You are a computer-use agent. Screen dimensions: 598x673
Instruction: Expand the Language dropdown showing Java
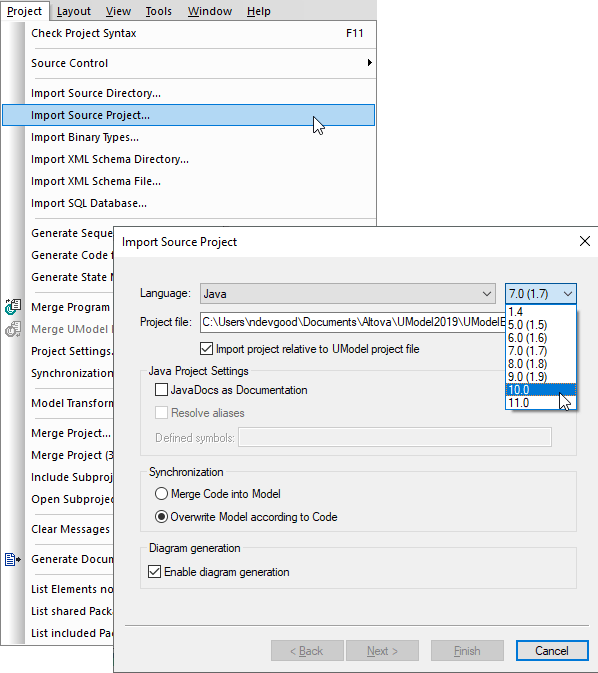[348, 294]
